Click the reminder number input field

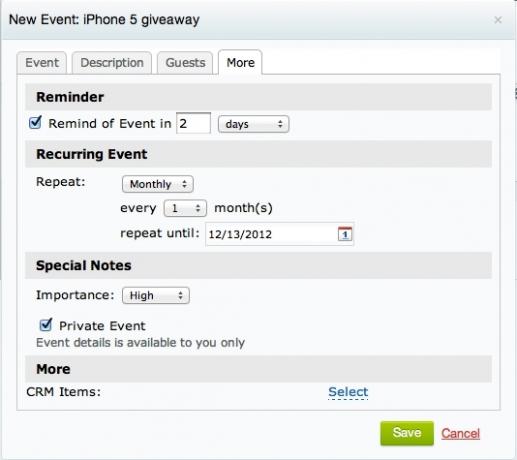193,123
